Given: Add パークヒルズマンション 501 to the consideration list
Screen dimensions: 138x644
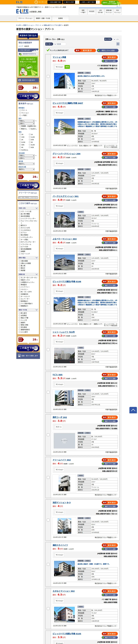Looking at the screenshot, I should tap(110, 200).
